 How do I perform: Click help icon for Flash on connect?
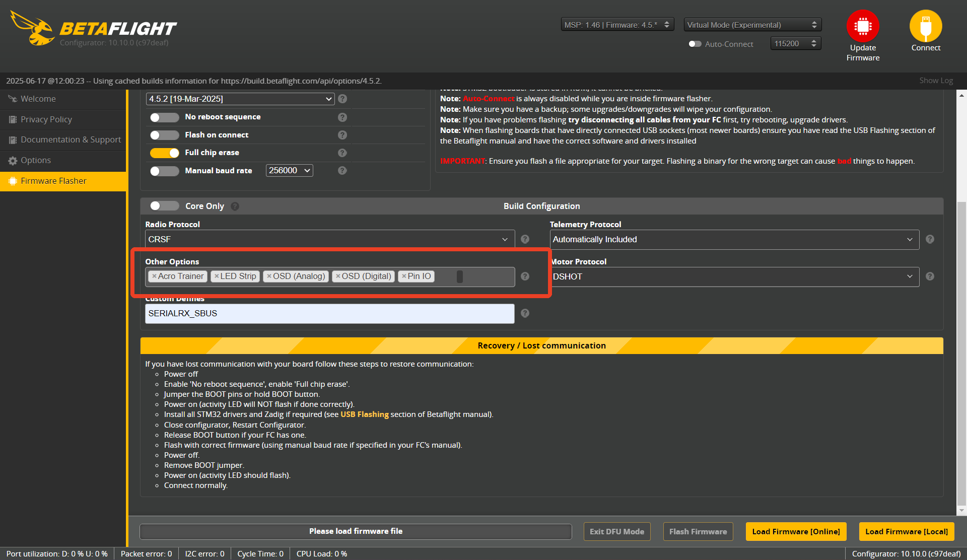coord(342,135)
